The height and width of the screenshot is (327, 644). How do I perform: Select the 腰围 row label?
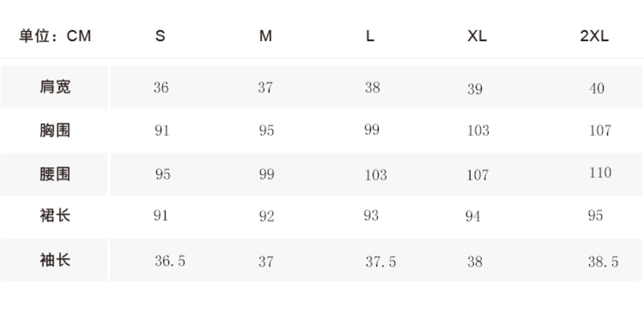pyautogui.click(x=55, y=174)
